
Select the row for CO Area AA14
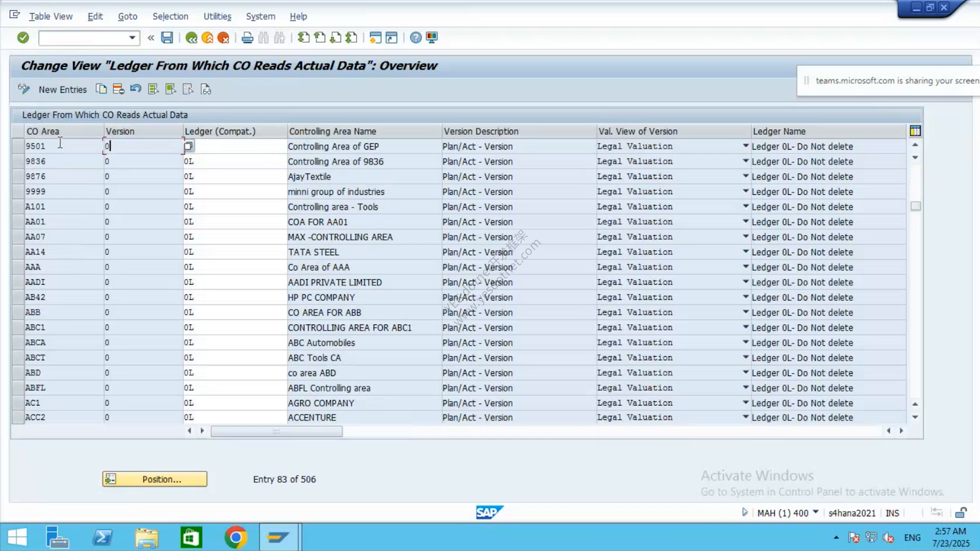click(x=18, y=252)
